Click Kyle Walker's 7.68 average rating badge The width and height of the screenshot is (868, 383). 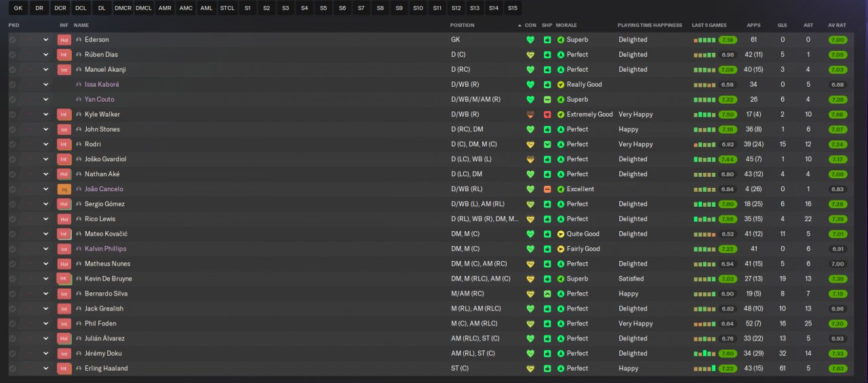[x=837, y=115]
